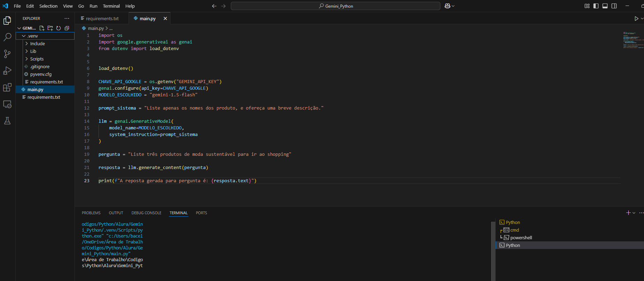Open the Explorer view in activity bar
The height and width of the screenshot is (281, 644).
7,21
